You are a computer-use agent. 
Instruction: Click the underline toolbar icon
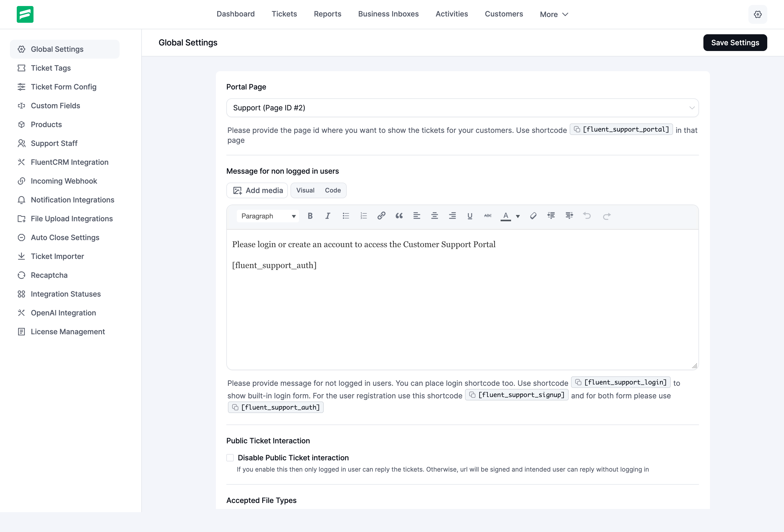point(470,216)
